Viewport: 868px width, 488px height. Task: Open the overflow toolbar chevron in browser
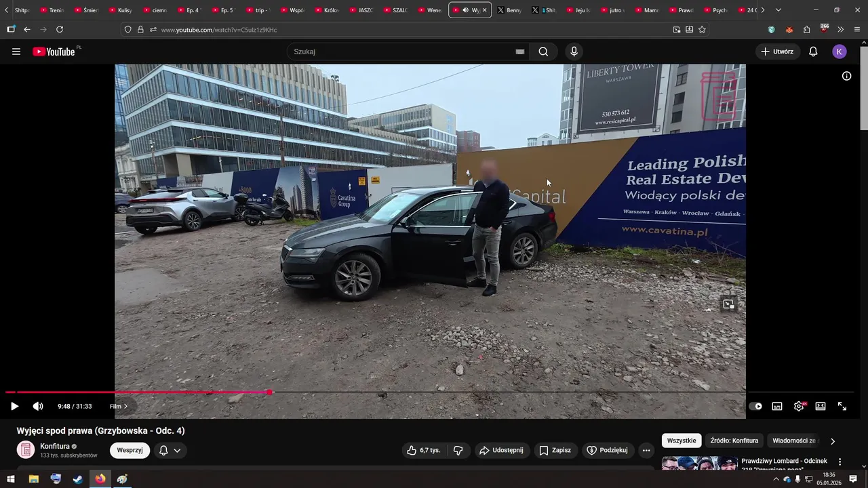[x=840, y=30]
